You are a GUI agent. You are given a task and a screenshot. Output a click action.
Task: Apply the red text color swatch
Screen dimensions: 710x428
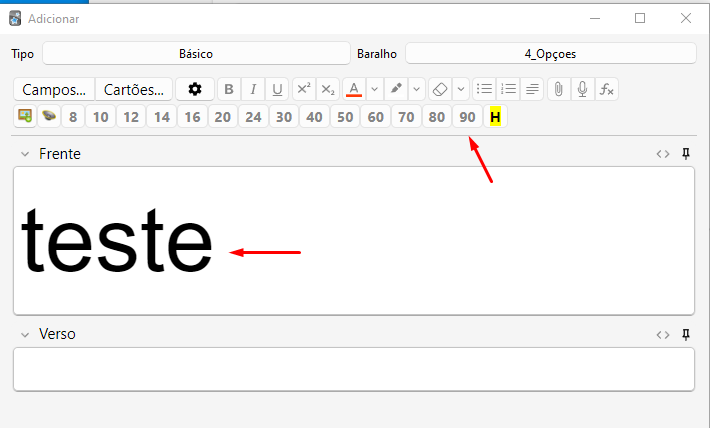click(x=353, y=89)
